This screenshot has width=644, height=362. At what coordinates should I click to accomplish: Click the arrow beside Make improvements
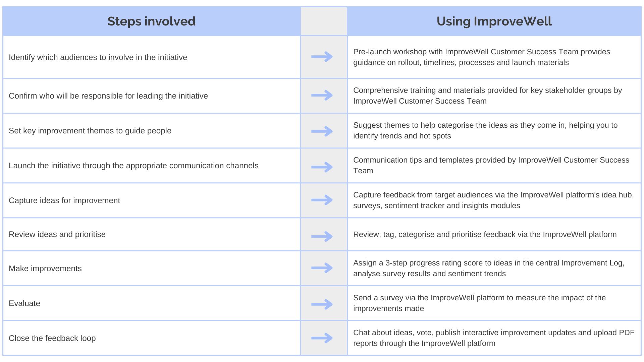point(322,268)
